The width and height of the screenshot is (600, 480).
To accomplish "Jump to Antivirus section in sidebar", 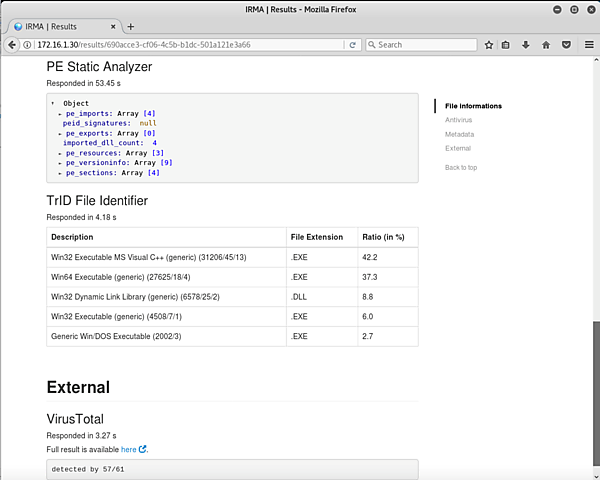I will [x=458, y=120].
